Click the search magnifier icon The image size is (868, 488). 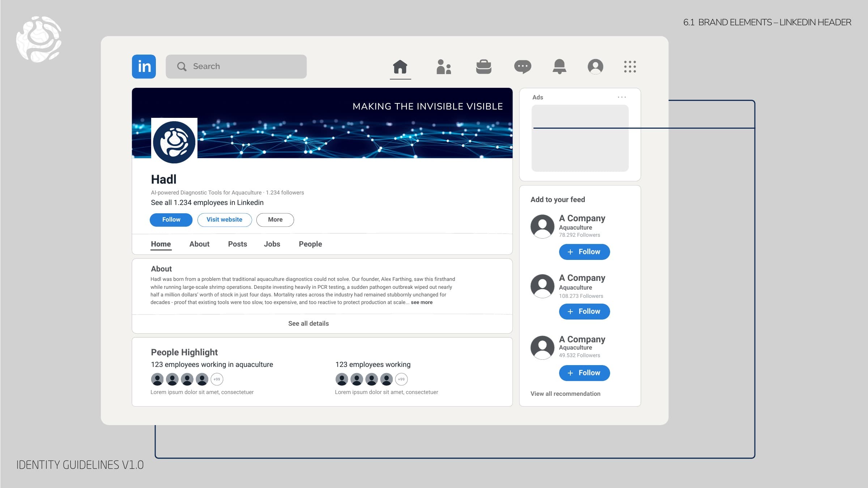(182, 67)
